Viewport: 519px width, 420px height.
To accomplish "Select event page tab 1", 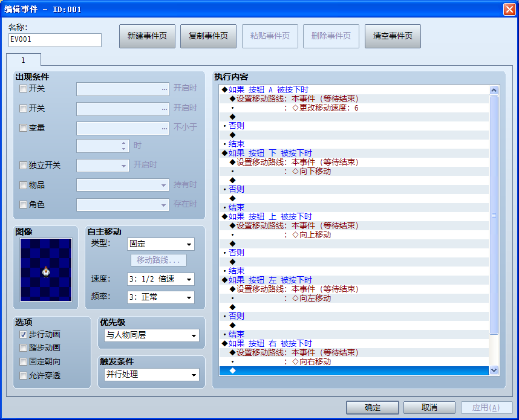I will [24, 60].
